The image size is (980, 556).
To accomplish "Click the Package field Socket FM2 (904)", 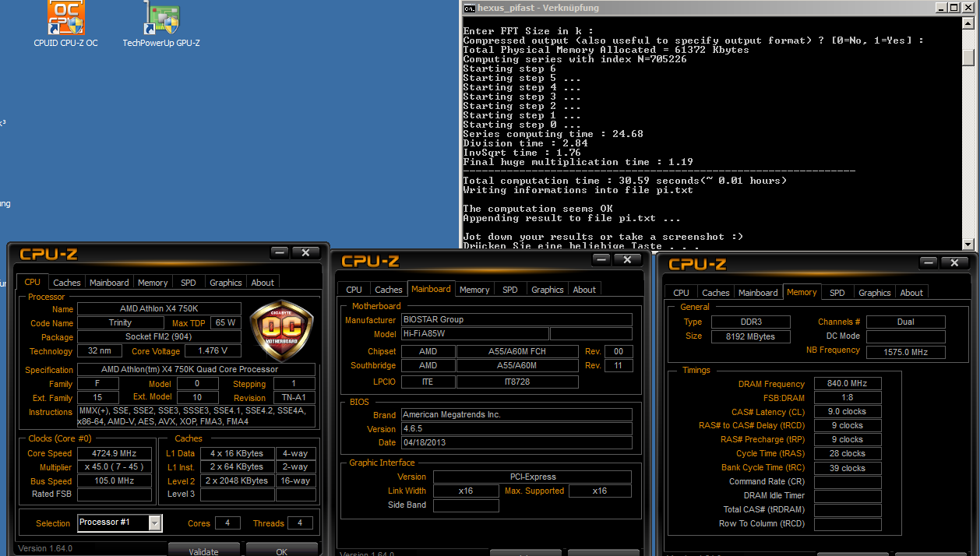I will click(159, 337).
